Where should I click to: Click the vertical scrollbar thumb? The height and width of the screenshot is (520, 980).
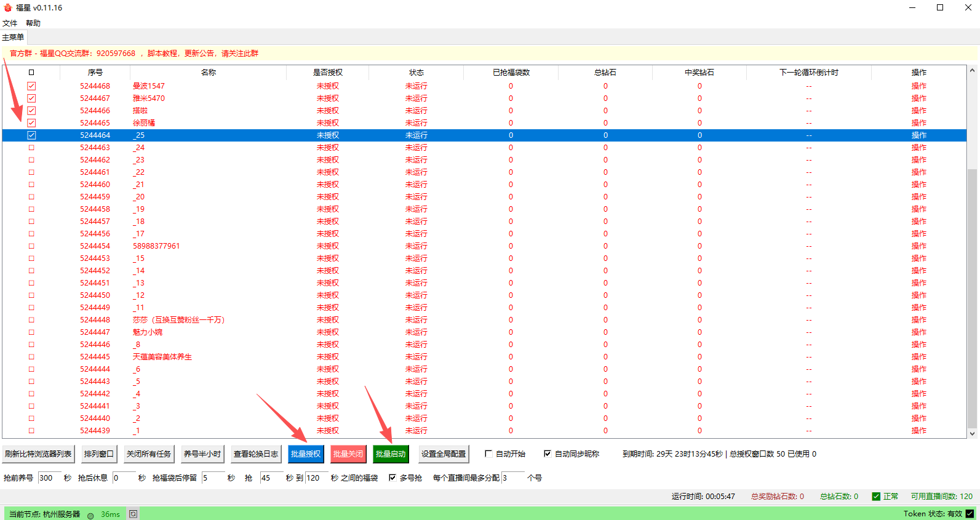(973, 298)
